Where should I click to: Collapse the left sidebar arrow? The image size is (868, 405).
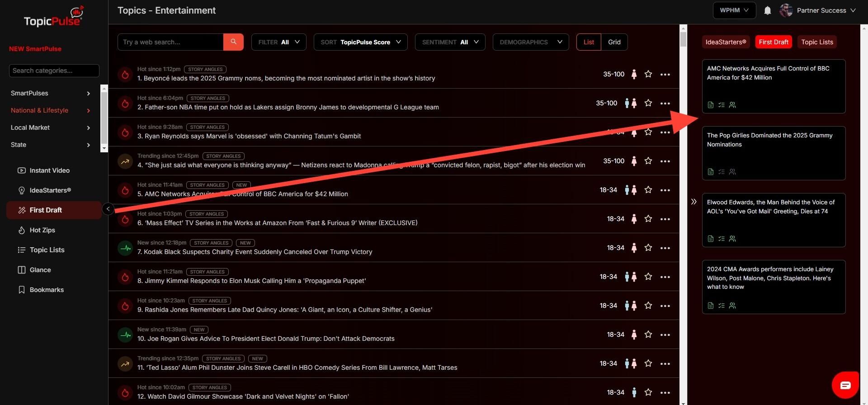point(108,209)
